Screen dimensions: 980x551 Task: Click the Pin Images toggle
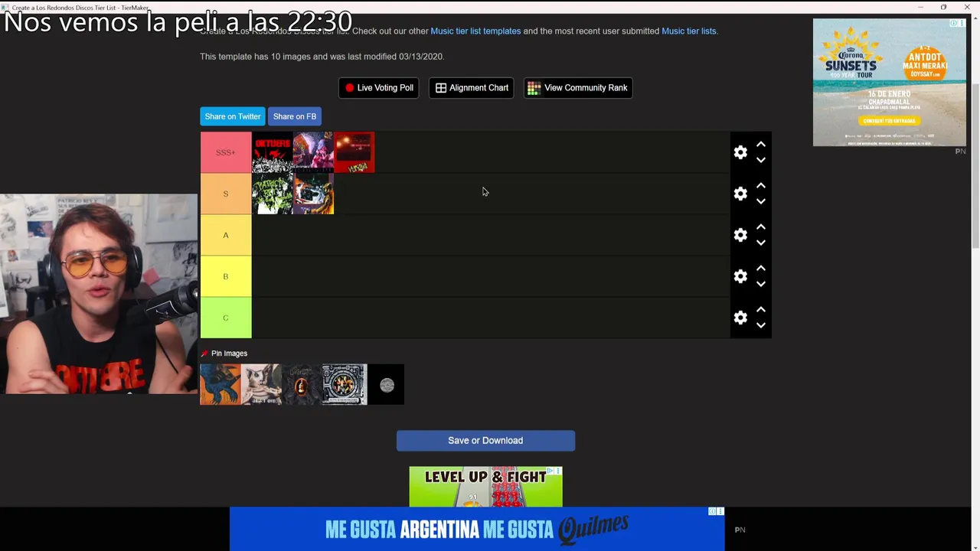pos(224,354)
